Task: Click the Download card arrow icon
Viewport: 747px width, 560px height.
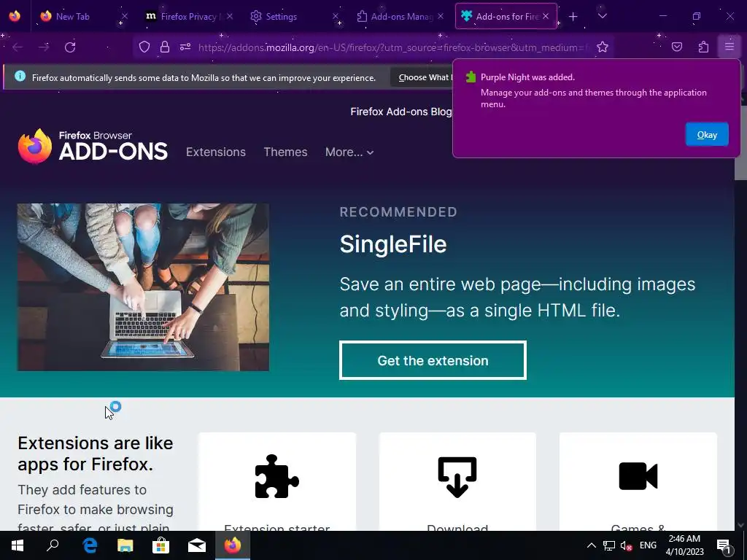Action: [457, 477]
